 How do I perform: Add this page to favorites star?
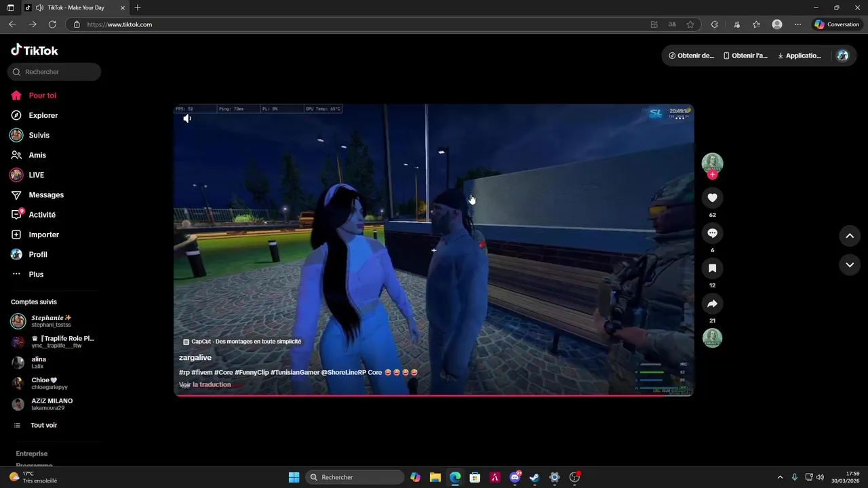(690, 24)
